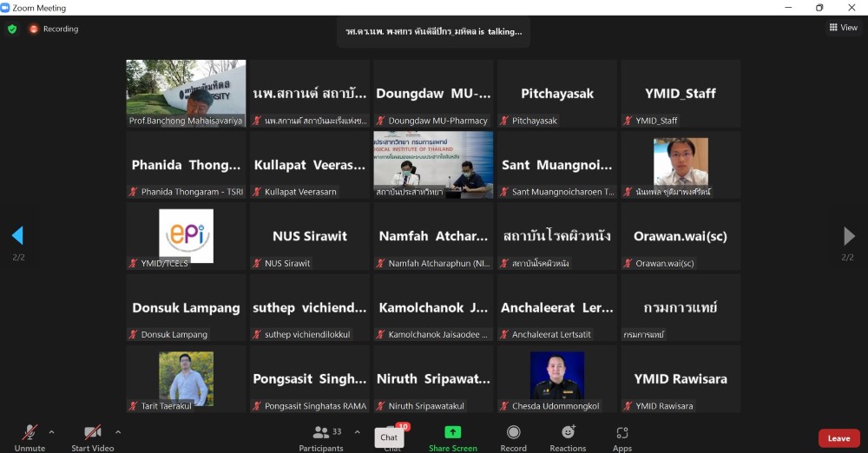Expand video options arrow beside Start Video
The image size is (868, 453).
(x=118, y=431)
